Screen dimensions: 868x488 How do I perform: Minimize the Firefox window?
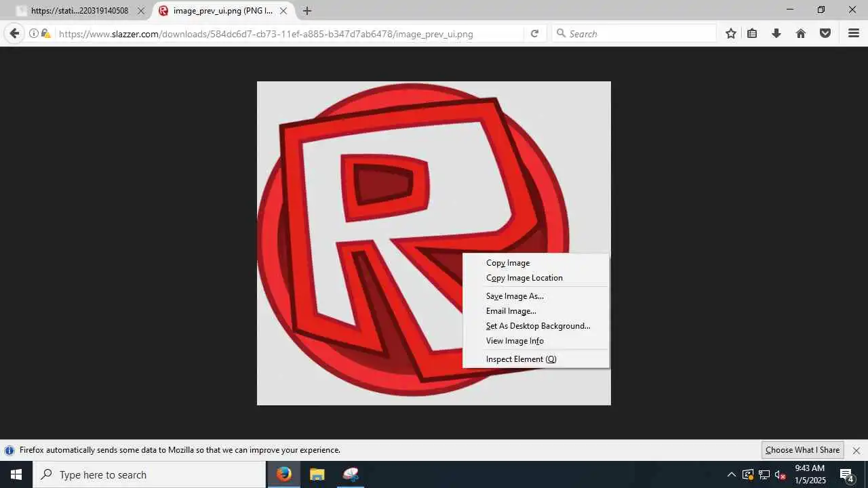point(790,9)
